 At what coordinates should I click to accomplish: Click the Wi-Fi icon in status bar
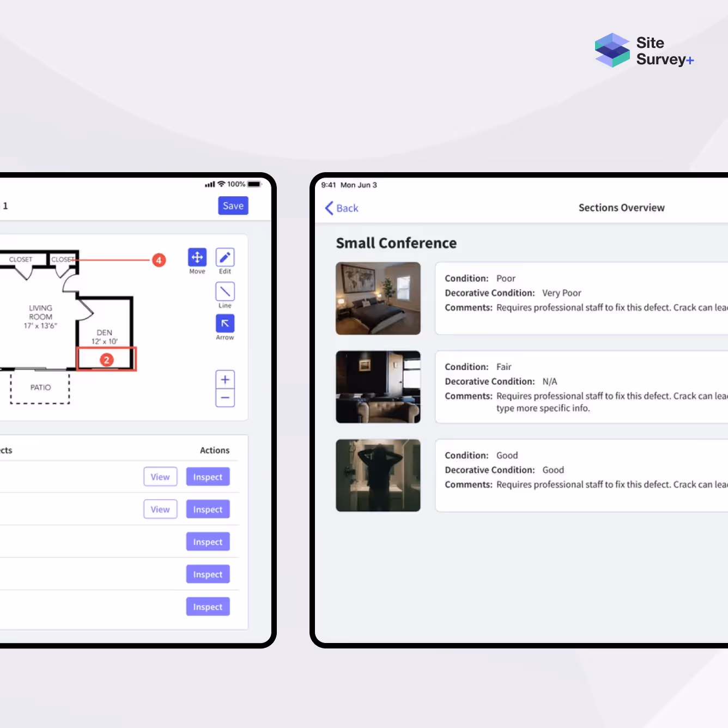[221, 184]
